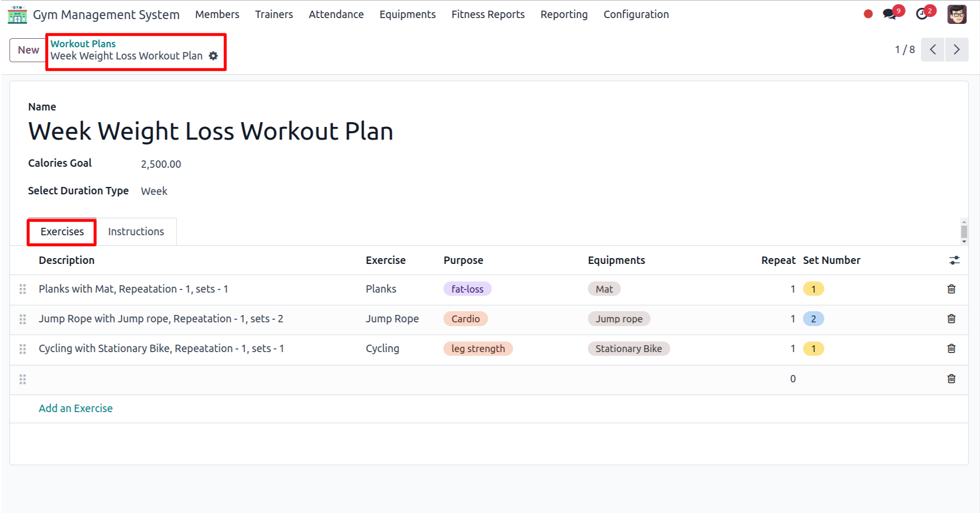
Task: Go to the next record arrow
Action: pos(957,50)
